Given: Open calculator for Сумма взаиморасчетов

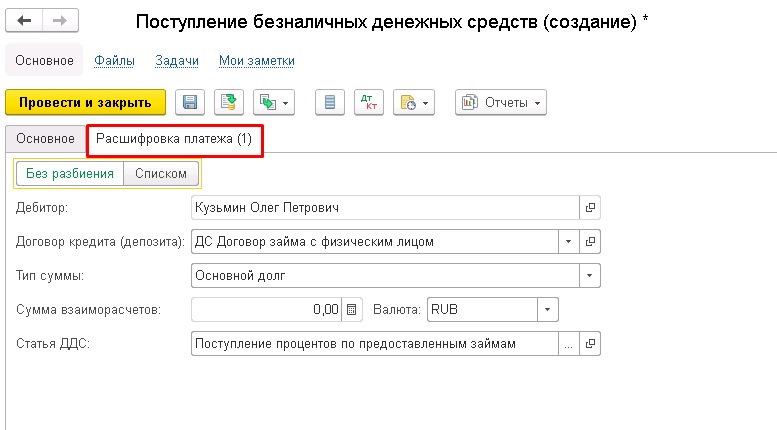Looking at the screenshot, I should click(352, 310).
